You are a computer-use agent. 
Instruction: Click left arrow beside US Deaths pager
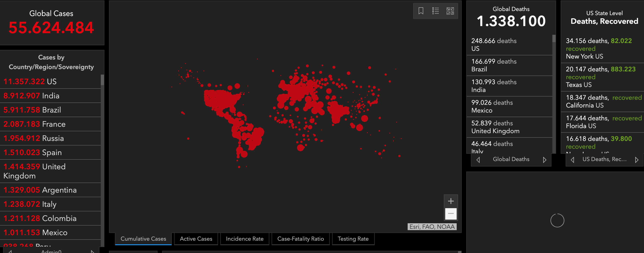click(573, 160)
